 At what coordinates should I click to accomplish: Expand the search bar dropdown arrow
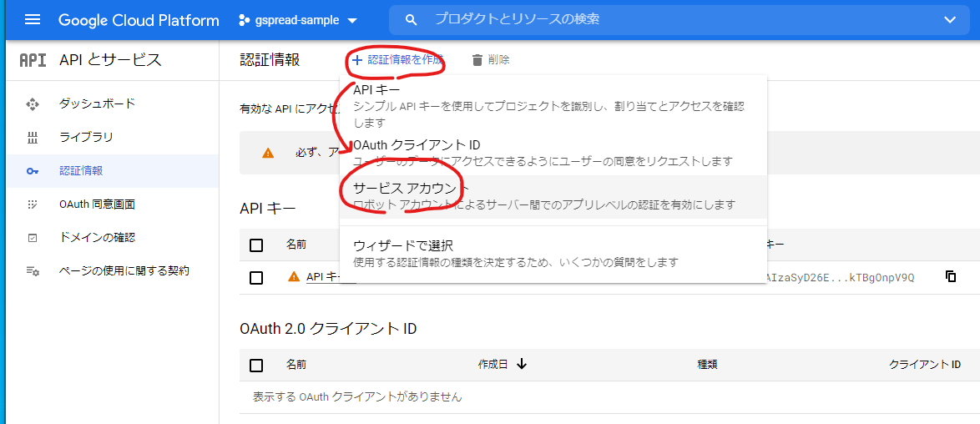click(950, 20)
